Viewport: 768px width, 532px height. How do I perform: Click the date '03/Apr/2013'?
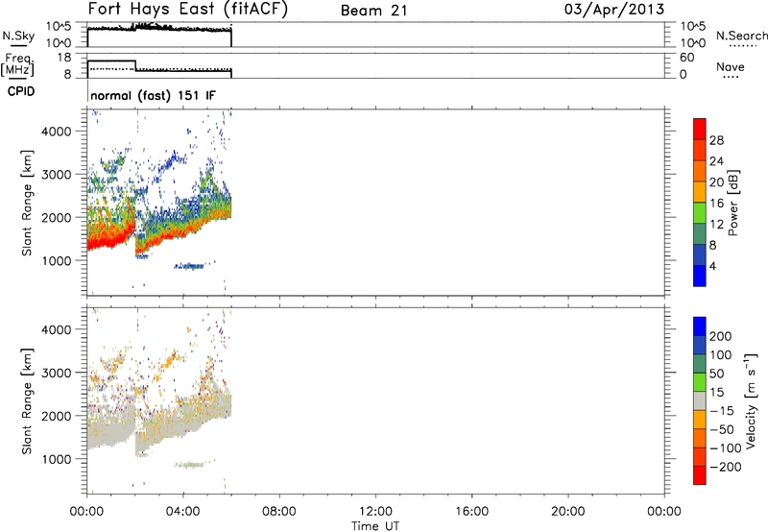pos(614,9)
